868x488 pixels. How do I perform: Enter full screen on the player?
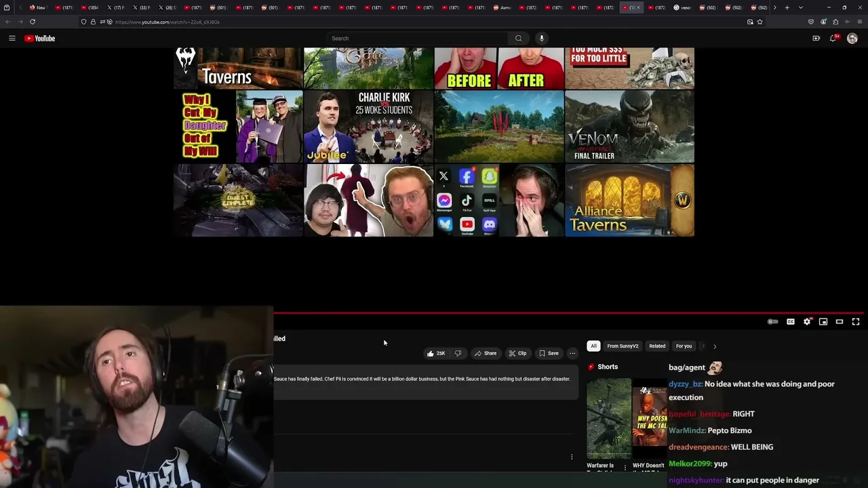(x=856, y=322)
